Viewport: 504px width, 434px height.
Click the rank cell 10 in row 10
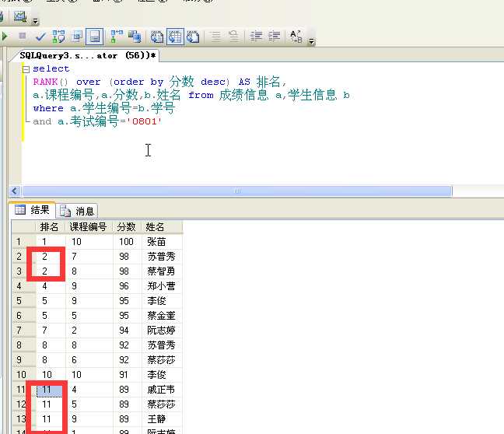[x=51, y=375]
